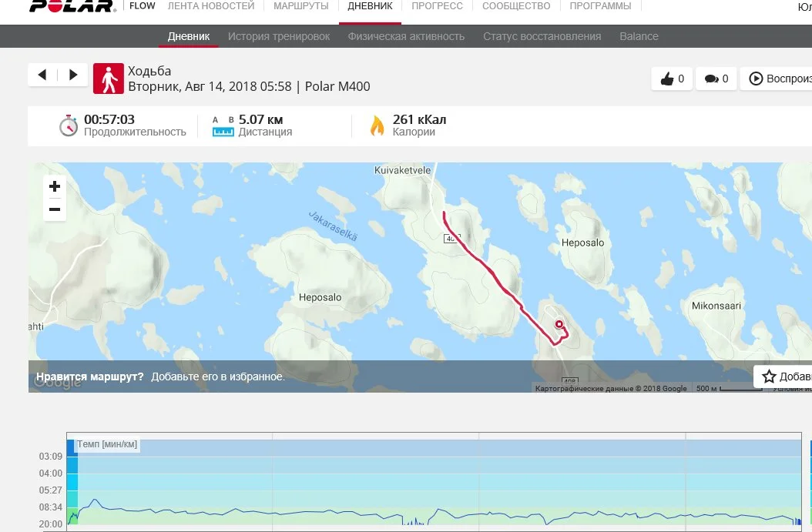
Task: Select ДНЕВНИК in top navigation
Action: tap(371, 5)
